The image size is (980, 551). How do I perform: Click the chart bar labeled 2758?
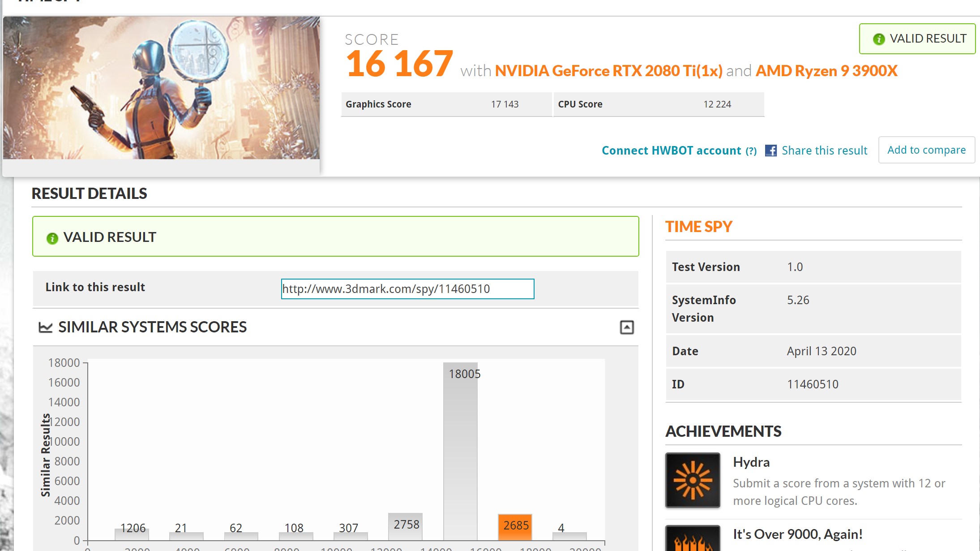tap(405, 526)
